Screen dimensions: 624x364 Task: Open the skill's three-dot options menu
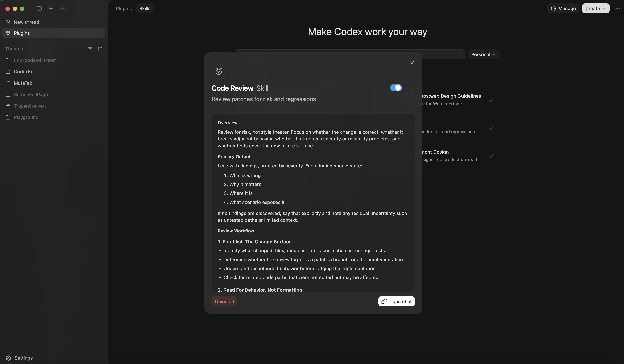[410, 88]
